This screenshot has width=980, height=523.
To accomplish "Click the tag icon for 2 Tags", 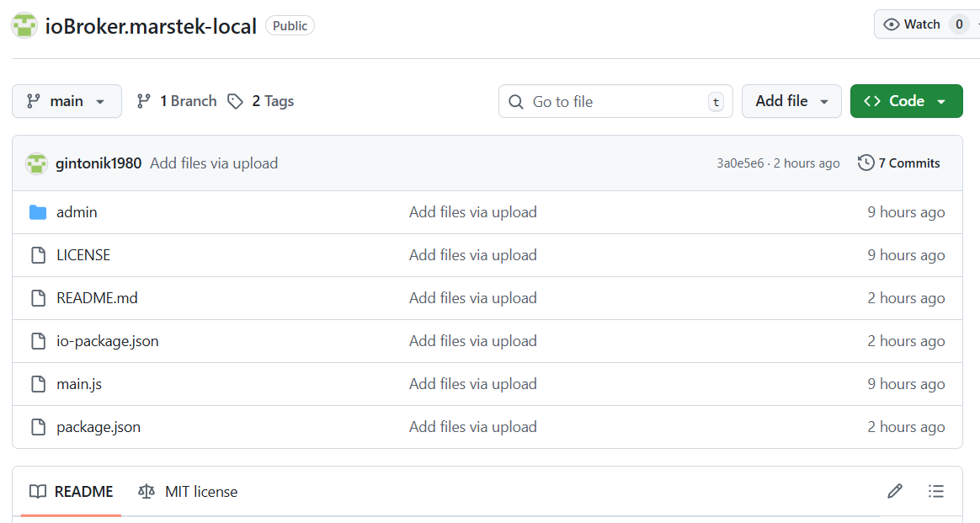I will tap(235, 101).
